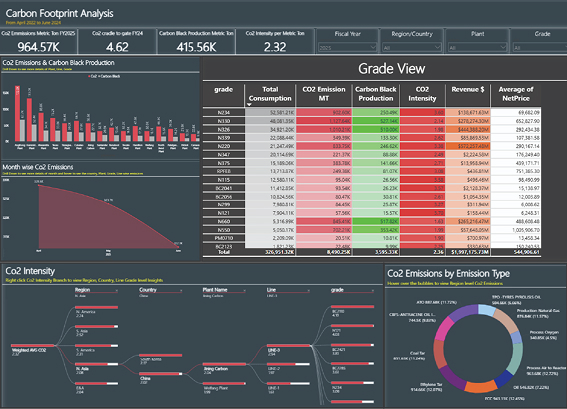
Task: Close the Plant Name level header
Action: (x=244, y=290)
